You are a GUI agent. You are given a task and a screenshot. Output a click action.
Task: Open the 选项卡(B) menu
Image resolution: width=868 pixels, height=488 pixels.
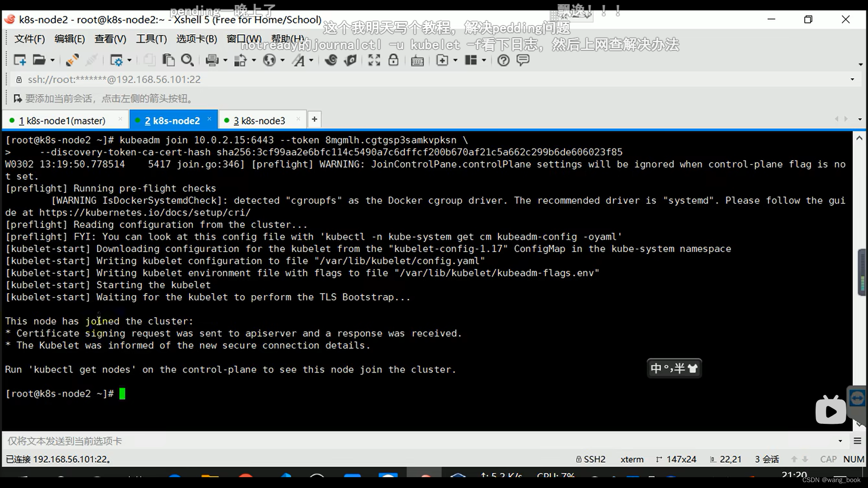tap(197, 39)
